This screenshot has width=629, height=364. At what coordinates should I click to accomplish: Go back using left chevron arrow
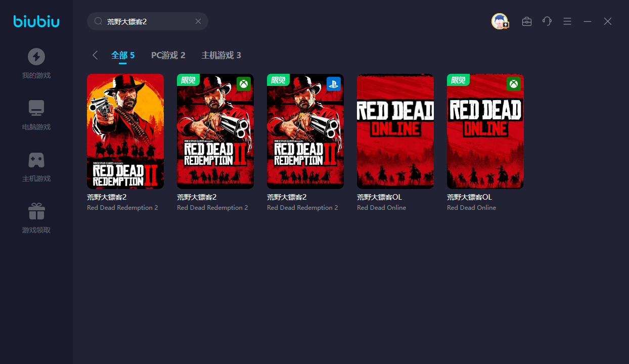95,55
